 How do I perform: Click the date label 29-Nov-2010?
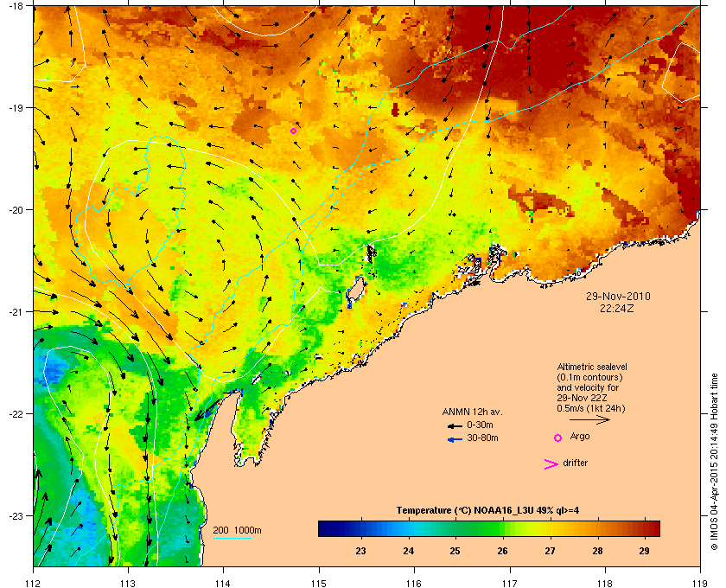[618, 296]
